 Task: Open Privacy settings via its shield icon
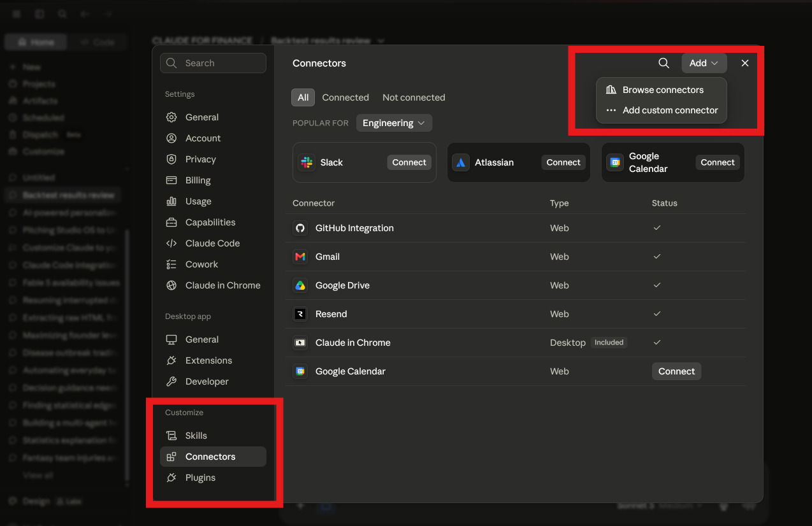coord(171,159)
